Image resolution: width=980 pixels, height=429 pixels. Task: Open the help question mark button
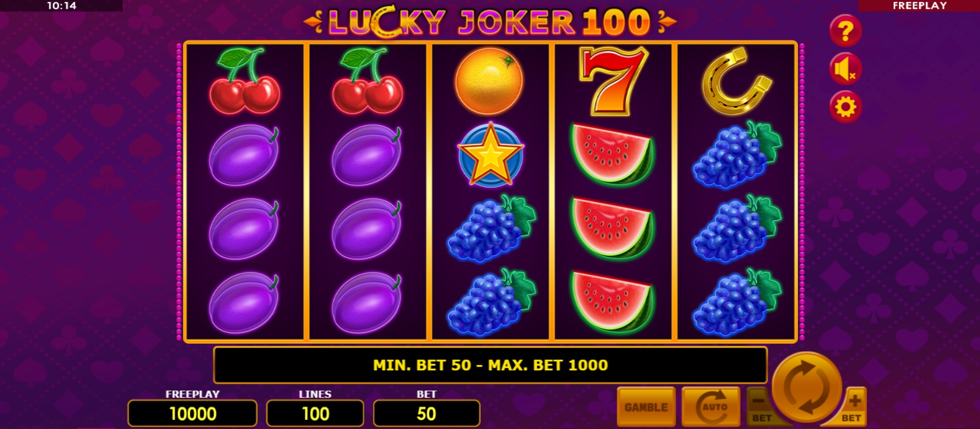[845, 31]
